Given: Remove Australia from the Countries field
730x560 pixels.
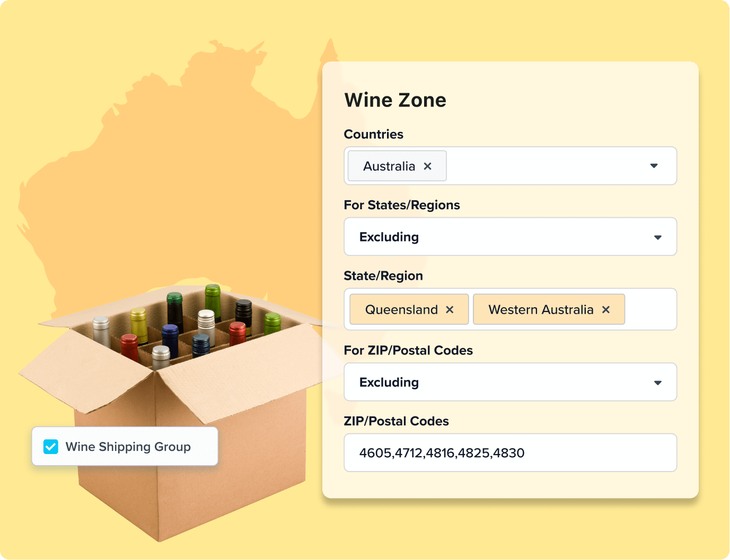Looking at the screenshot, I should [x=427, y=166].
